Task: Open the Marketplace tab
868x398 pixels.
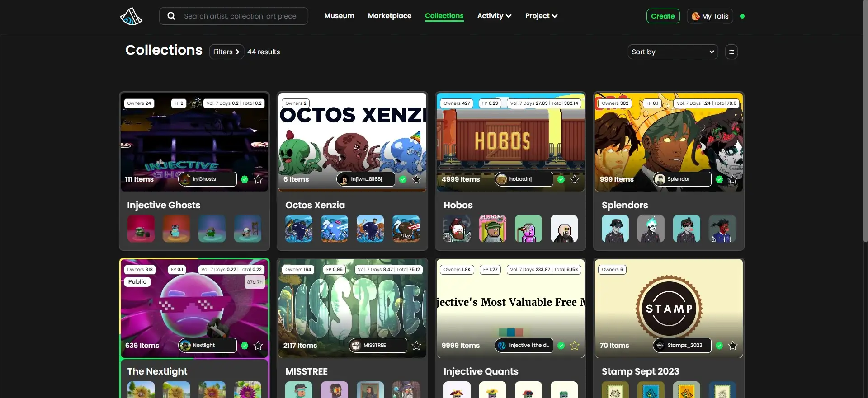Action: coord(389,16)
